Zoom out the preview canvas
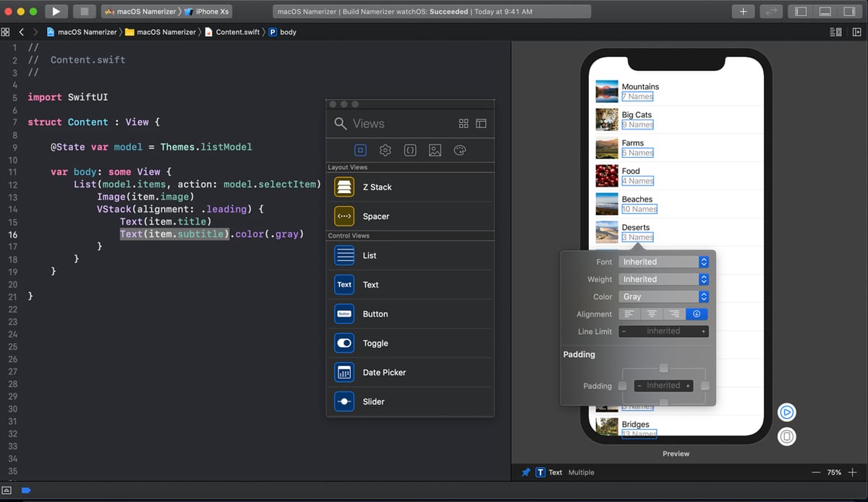 816,472
